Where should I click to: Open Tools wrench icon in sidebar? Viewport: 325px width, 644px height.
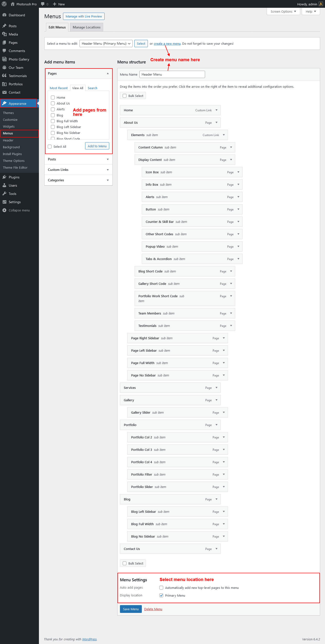tap(4, 194)
